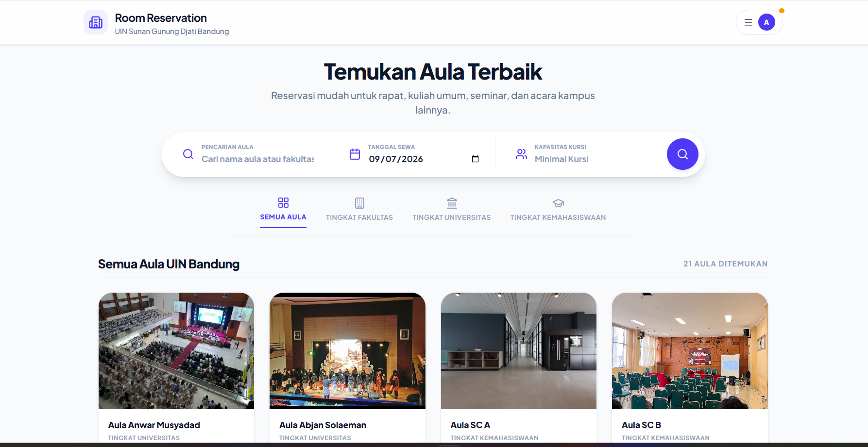Screen dimensions: 868x447
Task: Click the Aula Anwar Musyadad title
Action: 154,425
